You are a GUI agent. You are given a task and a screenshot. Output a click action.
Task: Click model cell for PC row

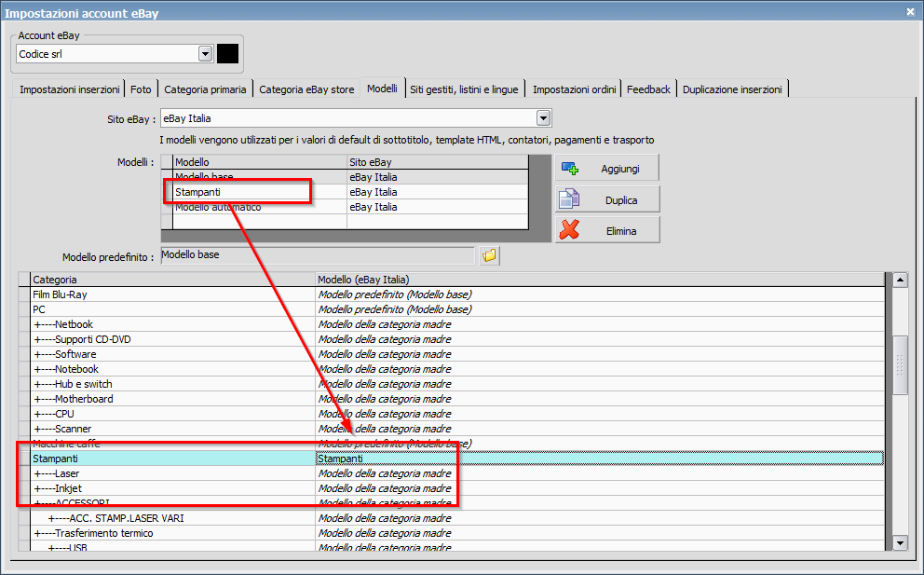(x=600, y=309)
